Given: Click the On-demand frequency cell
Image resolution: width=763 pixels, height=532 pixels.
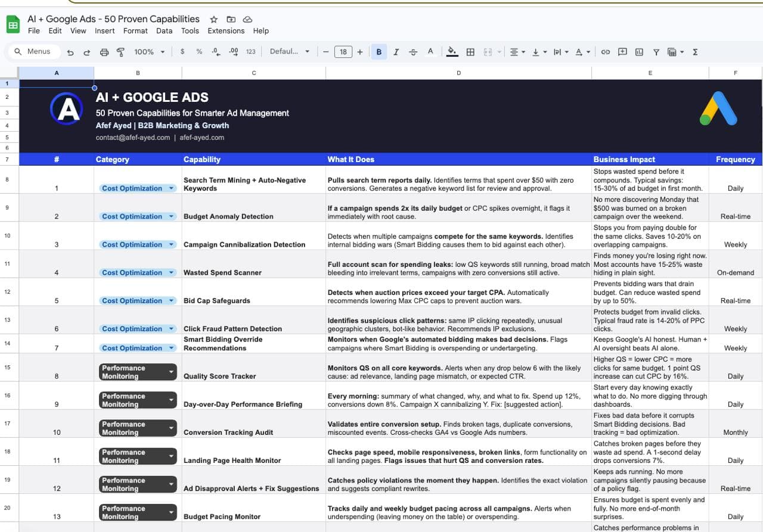Looking at the screenshot, I should (736, 264).
